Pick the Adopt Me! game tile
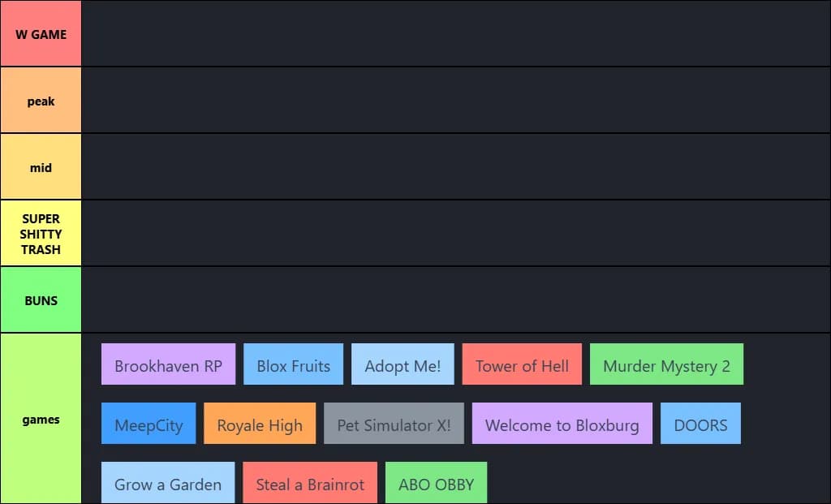 (403, 364)
